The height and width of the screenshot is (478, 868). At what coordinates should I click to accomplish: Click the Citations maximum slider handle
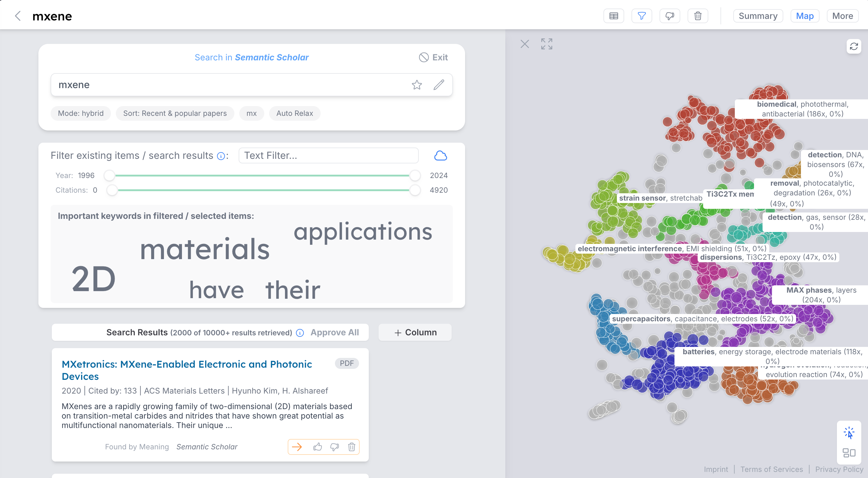coord(415,190)
